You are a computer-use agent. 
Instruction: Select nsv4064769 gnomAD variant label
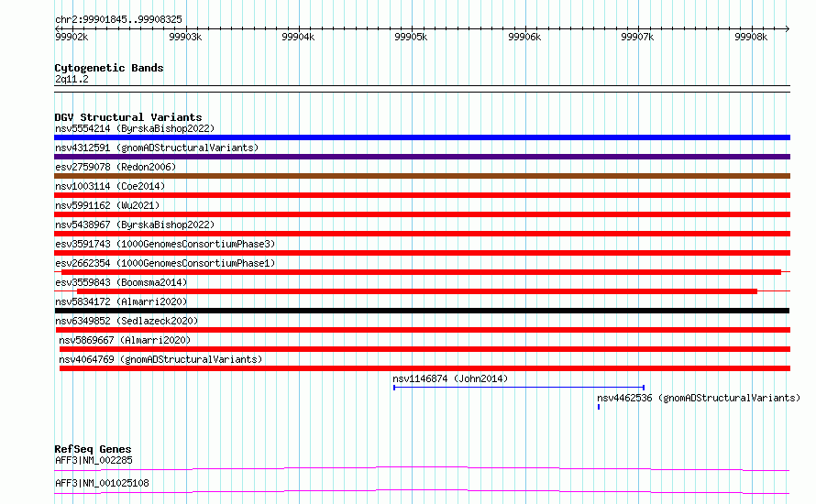(160, 359)
